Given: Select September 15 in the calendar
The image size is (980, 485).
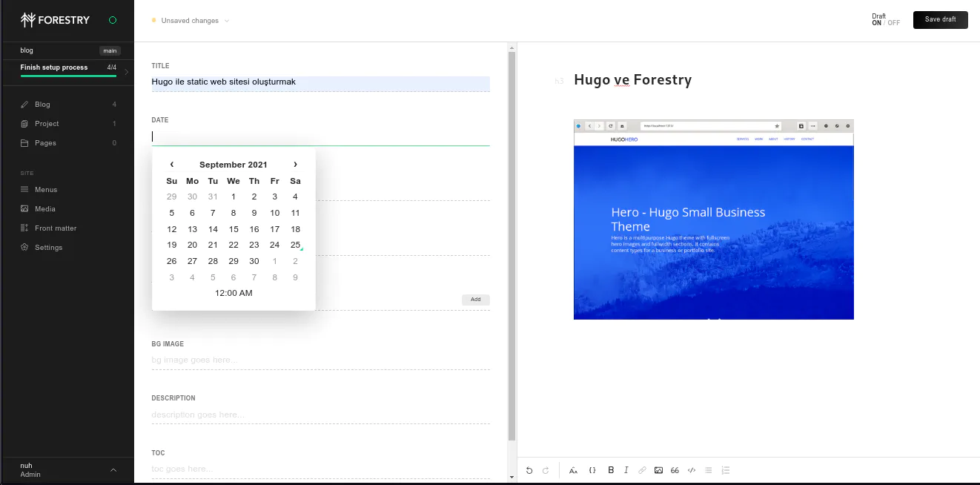Looking at the screenshot, I should point(234,229).
